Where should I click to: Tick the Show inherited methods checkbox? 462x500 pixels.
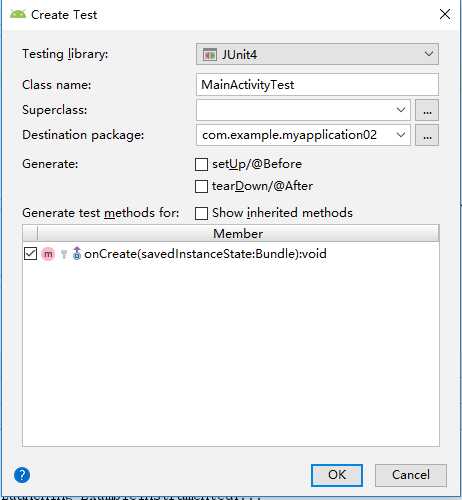[x=201, y=213]
